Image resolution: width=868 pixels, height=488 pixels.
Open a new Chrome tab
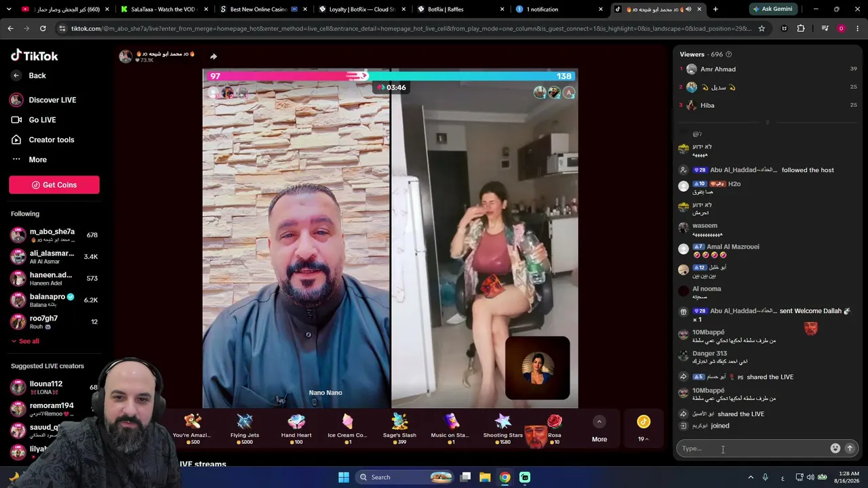[x=715, y=9]
